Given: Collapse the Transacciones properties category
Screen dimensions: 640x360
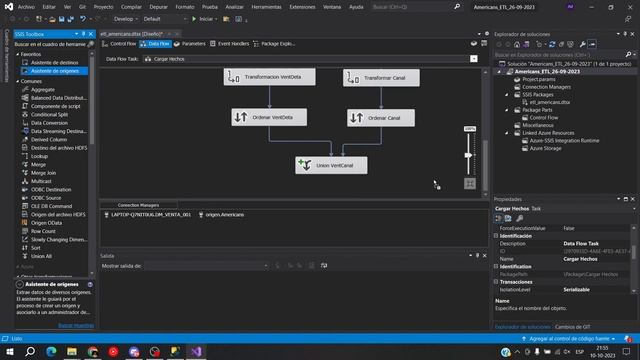Looking at the screenshot, I should [x=496, y=282].
